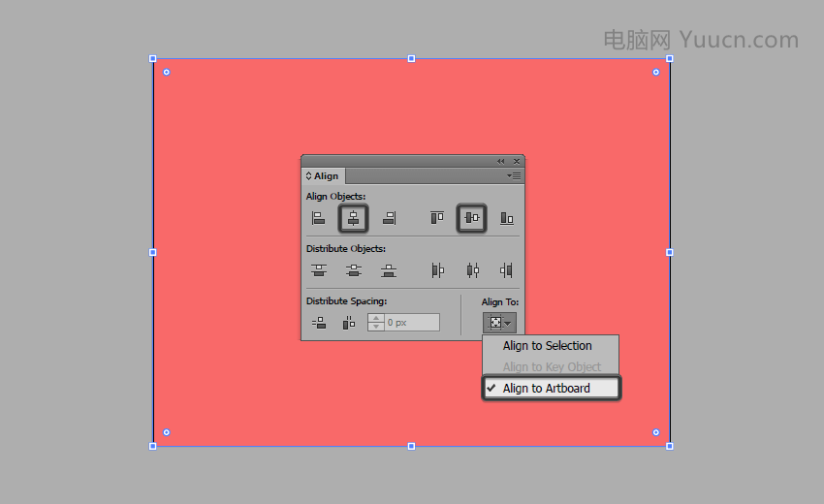Click the distribute spacing value field
824x504 pixels.
412,323
